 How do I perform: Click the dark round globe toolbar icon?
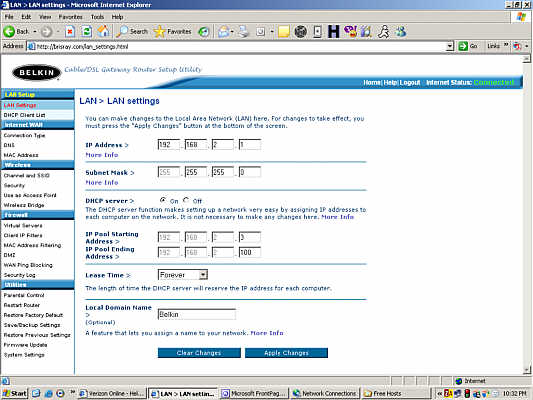(x=300, y=32)
